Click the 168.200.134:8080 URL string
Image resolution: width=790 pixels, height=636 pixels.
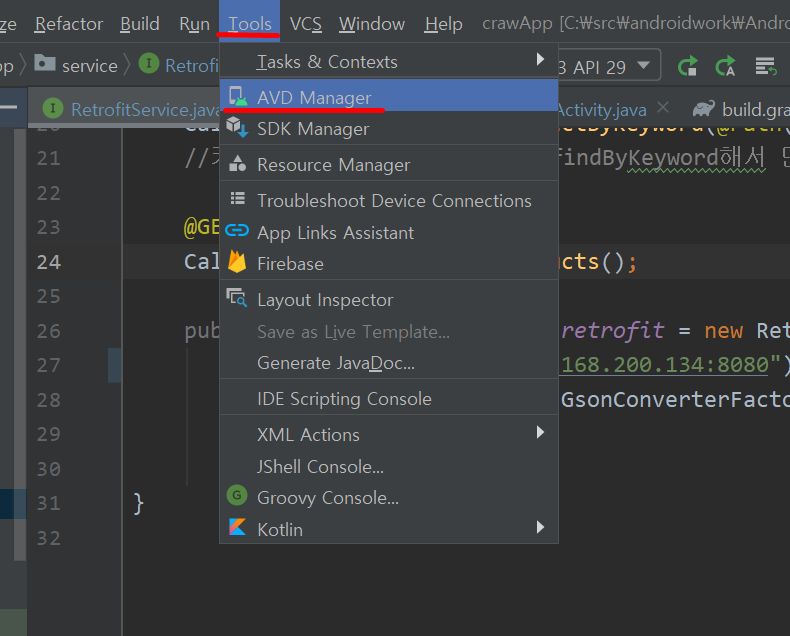pyautogui.click(x=665, y=364)
